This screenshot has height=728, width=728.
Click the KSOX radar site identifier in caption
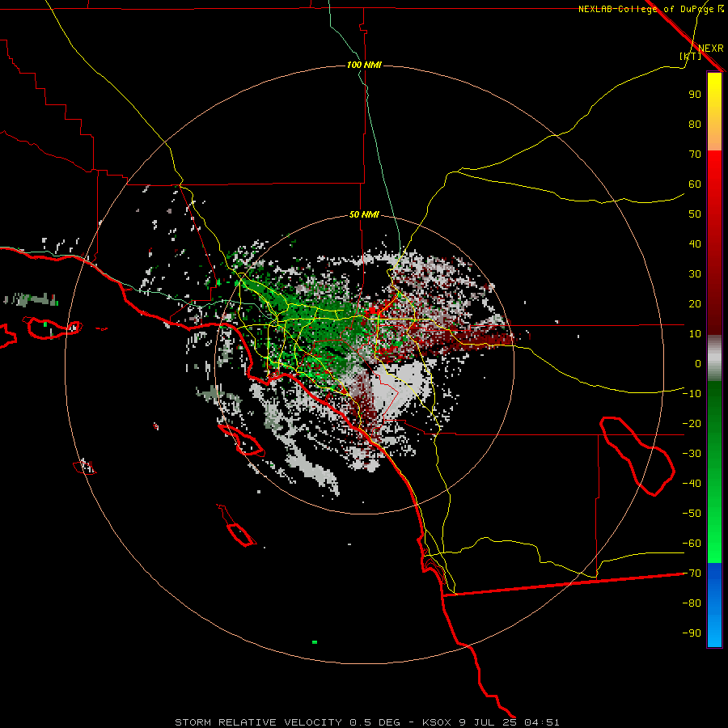437,722
